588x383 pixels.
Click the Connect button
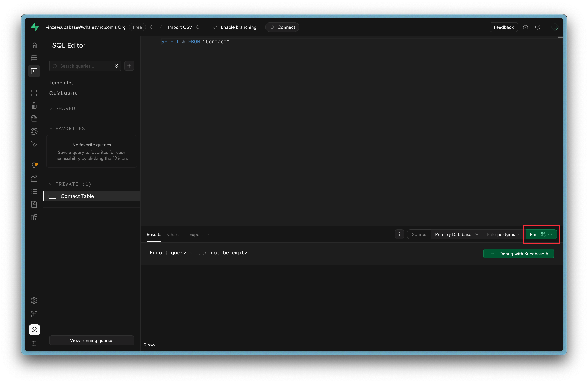(x=282, y=27)
